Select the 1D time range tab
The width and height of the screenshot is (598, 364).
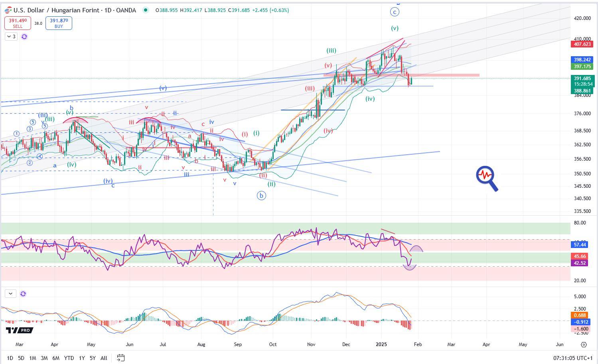10,358
